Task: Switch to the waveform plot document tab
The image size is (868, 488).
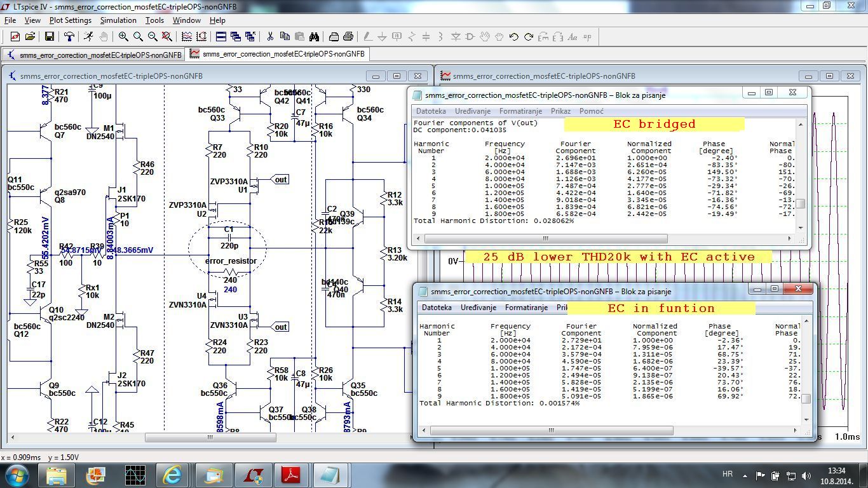Action: click(278, 54)
